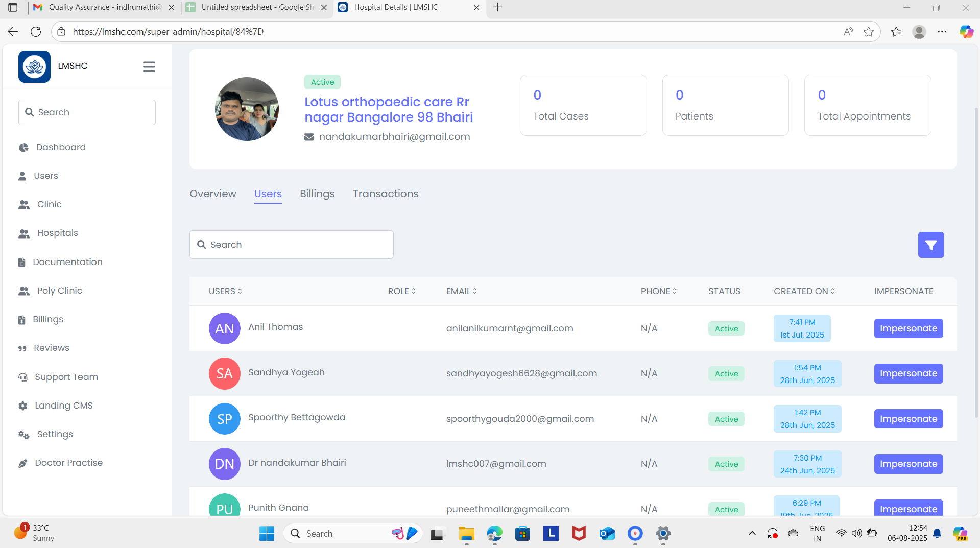Image resolution: width=980 pixels, height=548 pixels.
Task: Click the blue filter funnel icon
Action: [930, 245]
